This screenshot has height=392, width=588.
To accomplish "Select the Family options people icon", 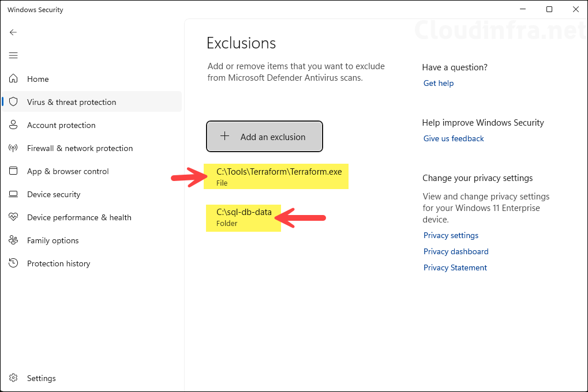I will coord(13,240).
